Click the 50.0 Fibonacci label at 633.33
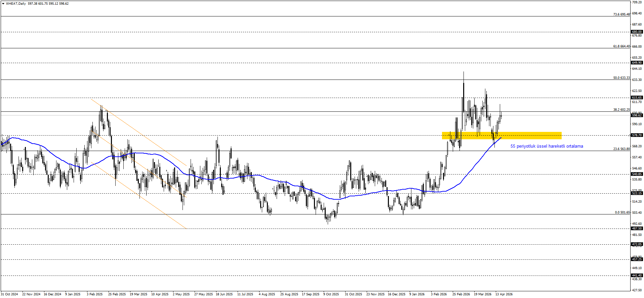Screen dimensions: 644x298 click(621, 78)
